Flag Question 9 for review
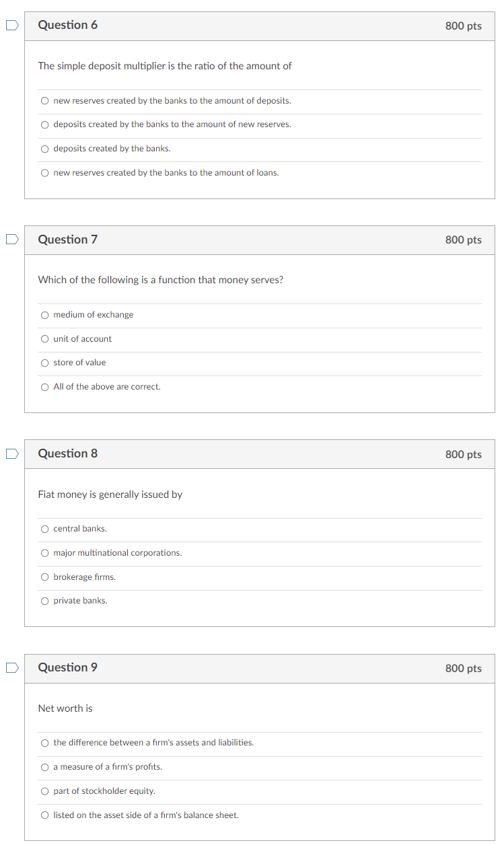The width and height of the screenshot is (504, 845). pyautogui.click(x=11, y=667)
